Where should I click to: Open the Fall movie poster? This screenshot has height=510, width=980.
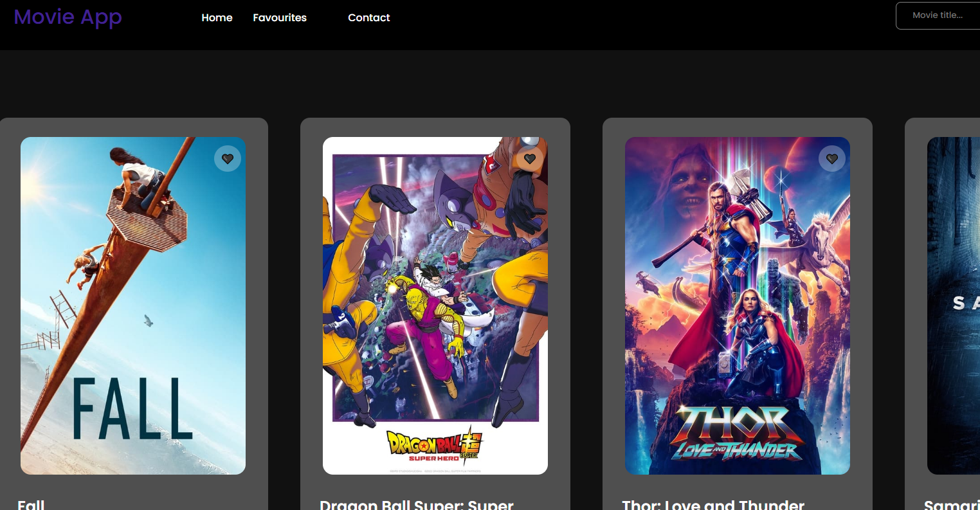pyautogui.click(x=133, y=305)
